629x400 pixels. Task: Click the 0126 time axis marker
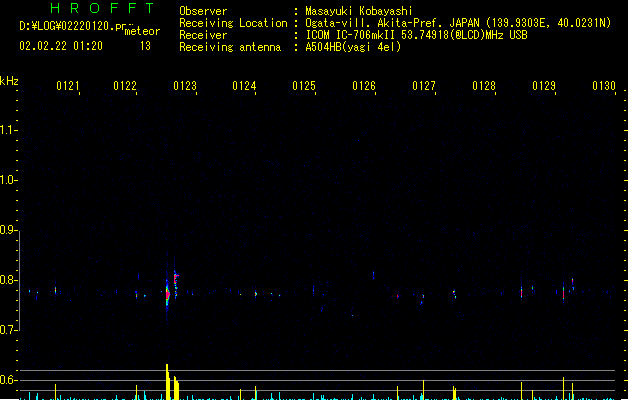coord(364,86)
